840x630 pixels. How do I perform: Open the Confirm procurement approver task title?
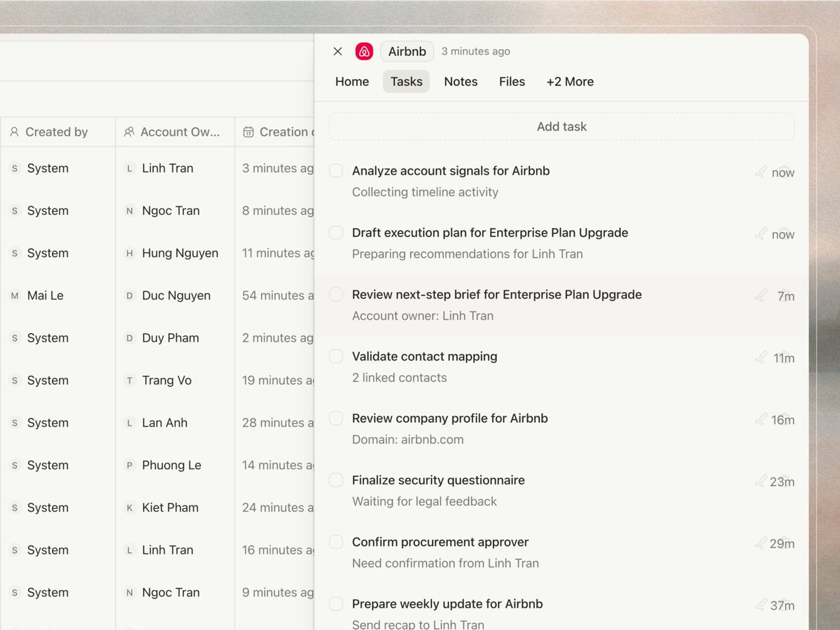pyautogui.click(x=440, y=542)
